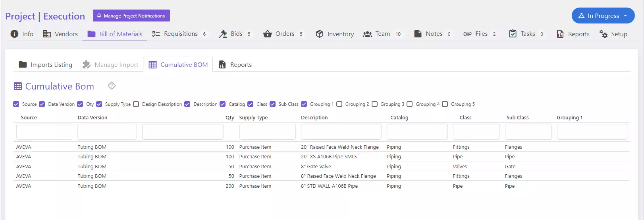Switch to the Bids tab

tap(235, 34)
